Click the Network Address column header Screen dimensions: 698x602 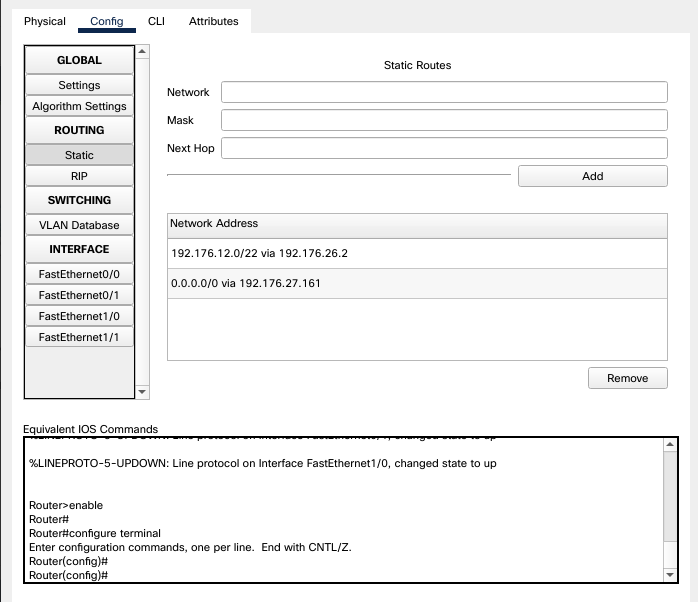click(417, 225)
